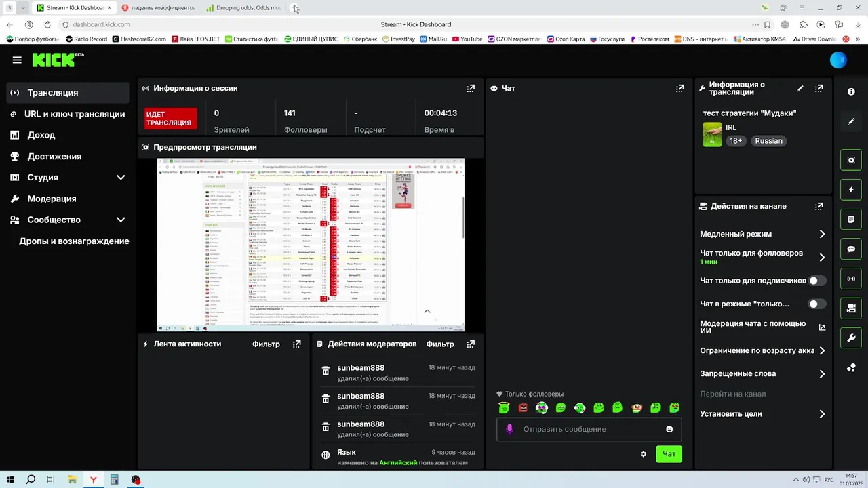Screen dimensions: 868x488
Task: Insert the emote with headphones and pink glasses
Action: point(542,408)
